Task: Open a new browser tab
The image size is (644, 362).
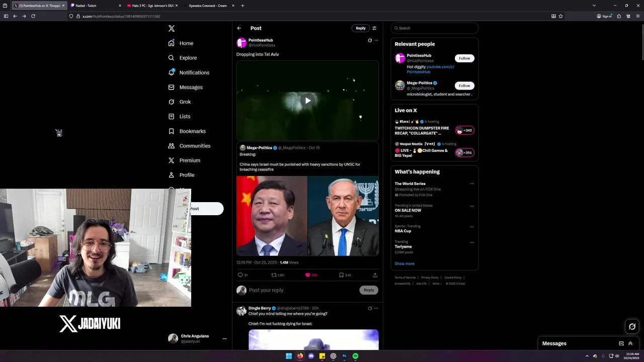Action: click(243, 6)
